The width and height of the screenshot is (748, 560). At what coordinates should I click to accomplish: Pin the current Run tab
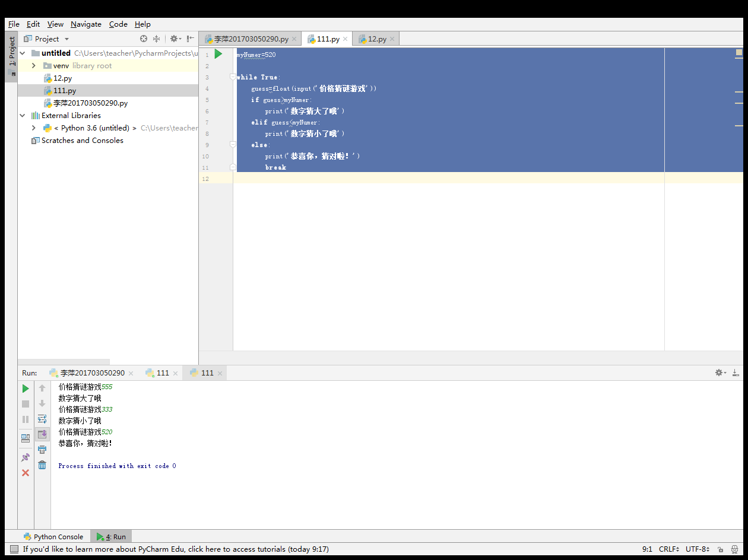coord(26,457)
